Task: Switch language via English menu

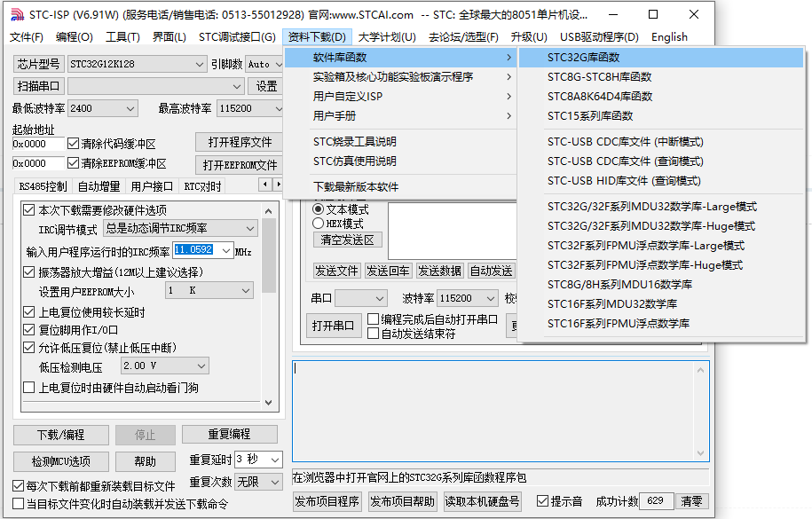Action: (670, 36)
